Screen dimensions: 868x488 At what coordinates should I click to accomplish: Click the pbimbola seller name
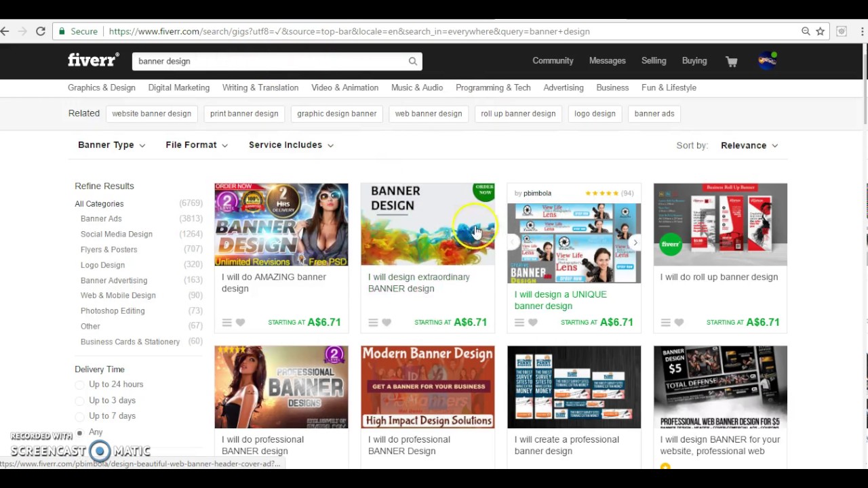[x=537, y=193]
